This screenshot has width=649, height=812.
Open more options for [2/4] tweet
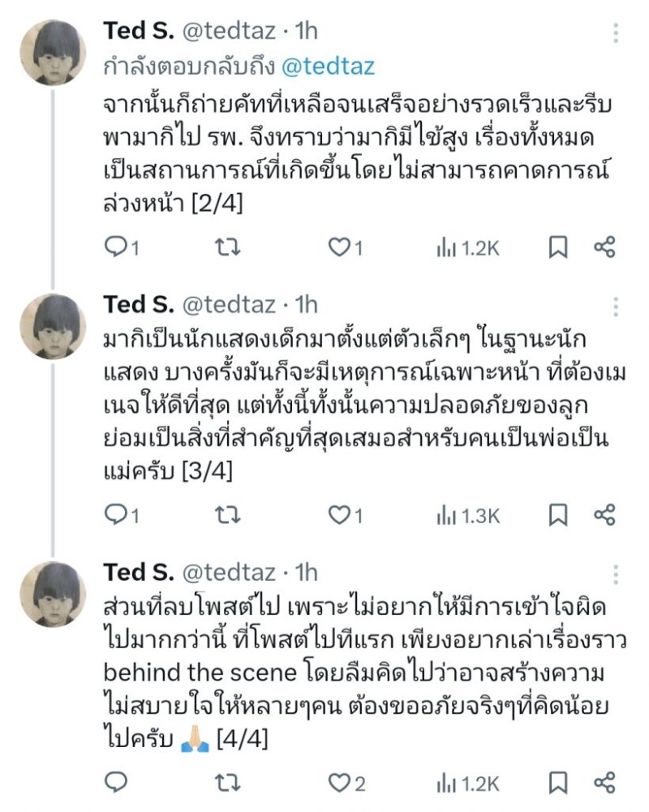617,34
